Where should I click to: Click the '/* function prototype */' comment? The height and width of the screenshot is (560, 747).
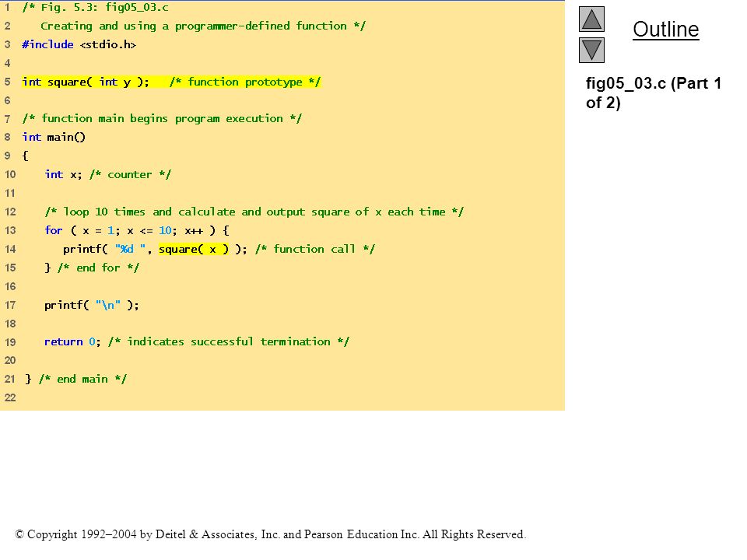pyautogui.click(x=245, y=82)
